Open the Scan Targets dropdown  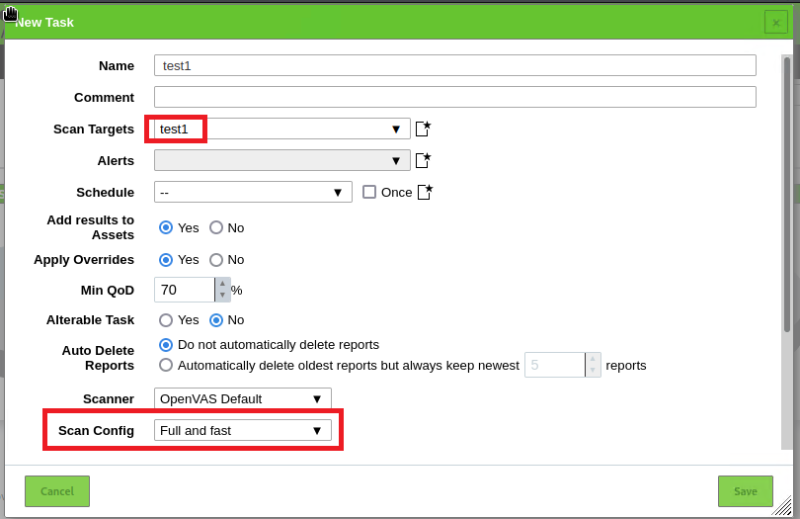pos(282,129)
